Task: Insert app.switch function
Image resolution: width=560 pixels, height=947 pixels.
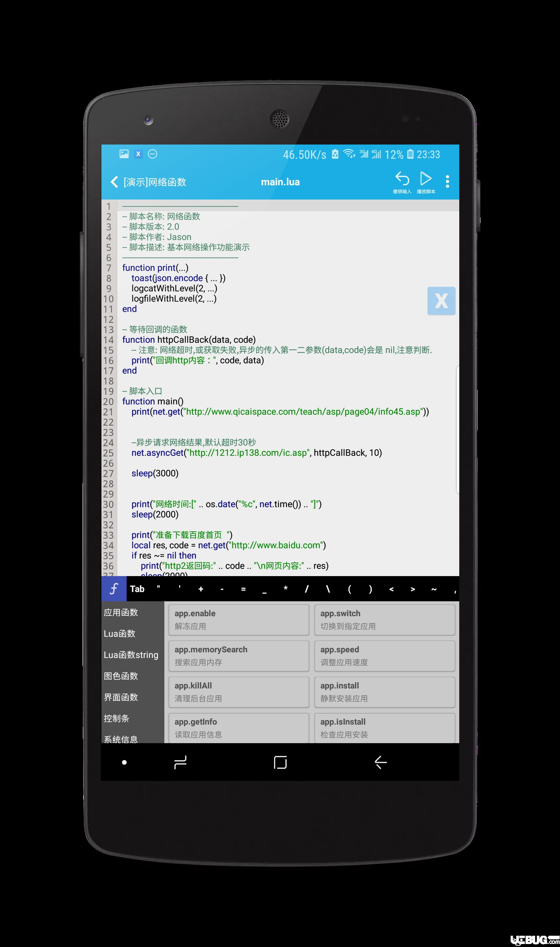Action: coord(384,620)
